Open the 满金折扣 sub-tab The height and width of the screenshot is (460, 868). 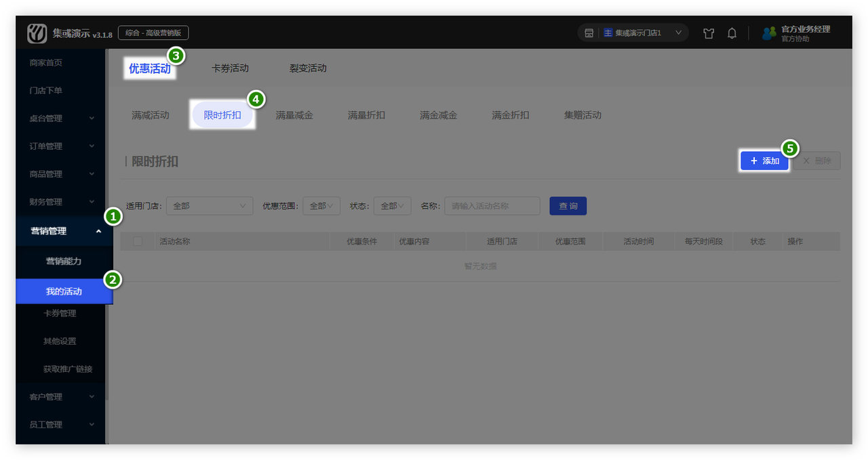pos(510,115)
